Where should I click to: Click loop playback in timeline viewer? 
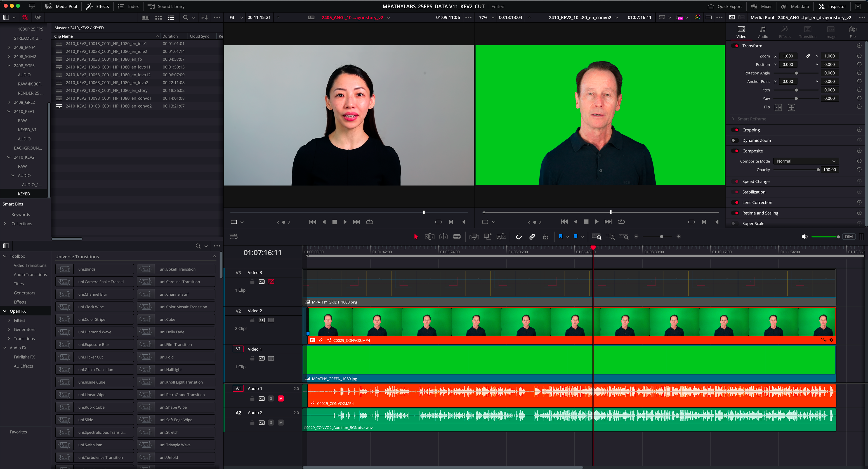[621, 222]
